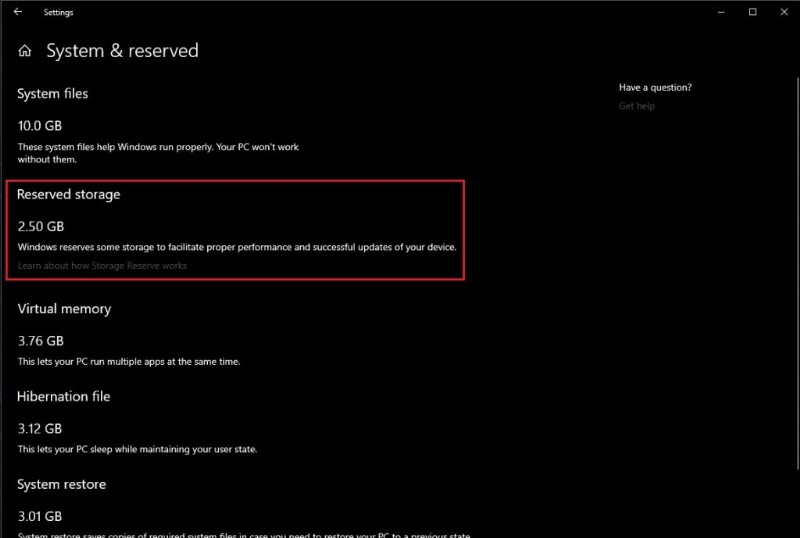Click the 3.01 GB system restore size
Screen dimensions: 800x538
coord(40,516)
